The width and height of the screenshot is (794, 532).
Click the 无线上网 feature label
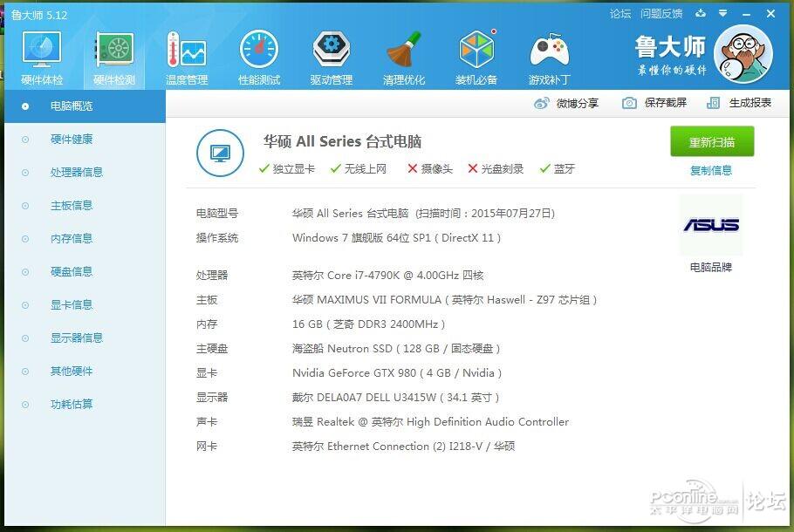[x=365, y=169]
